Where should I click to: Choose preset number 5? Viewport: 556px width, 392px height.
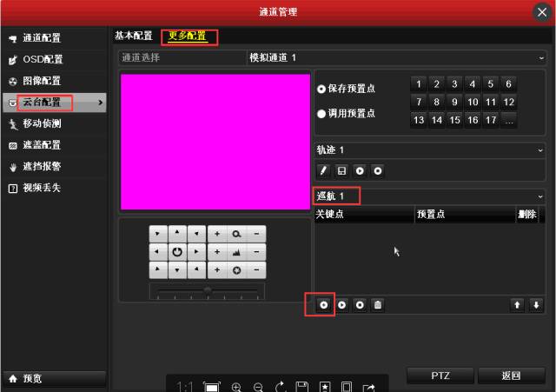pos(491,84)
